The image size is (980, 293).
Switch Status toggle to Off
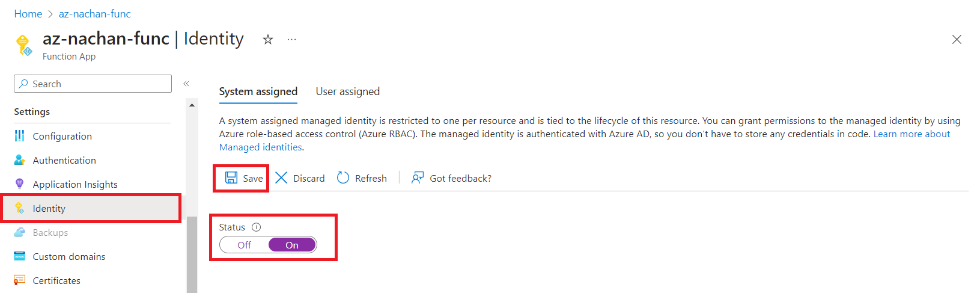pyautogui.click(x=245, y=245)
